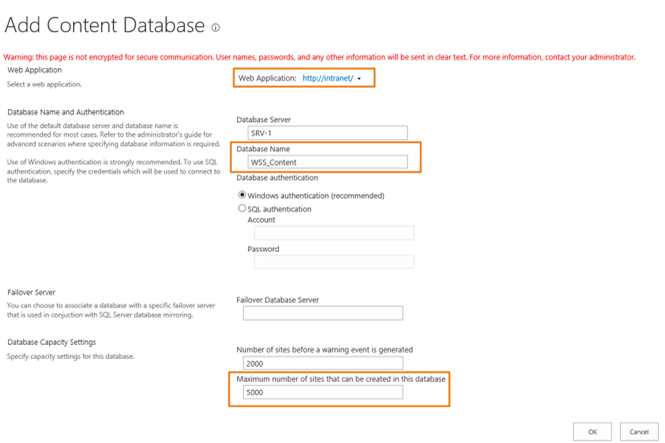The image size is (665, 443).
Task: Click the red unencrypted-page warning text
Action: [319, 57]
